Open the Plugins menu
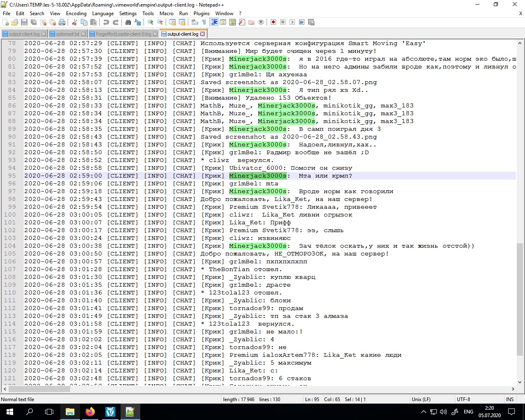This screenshot has width=525, height=420. 201,14
